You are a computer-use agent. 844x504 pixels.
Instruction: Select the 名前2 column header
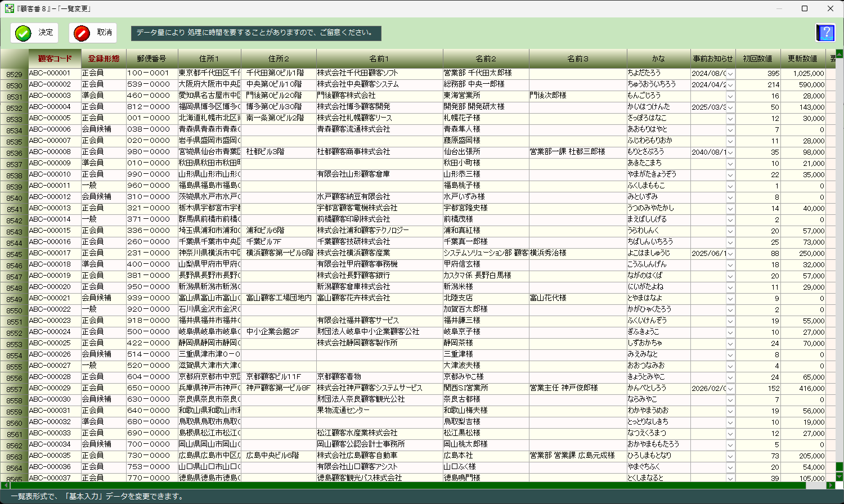[x=486, y=58]
